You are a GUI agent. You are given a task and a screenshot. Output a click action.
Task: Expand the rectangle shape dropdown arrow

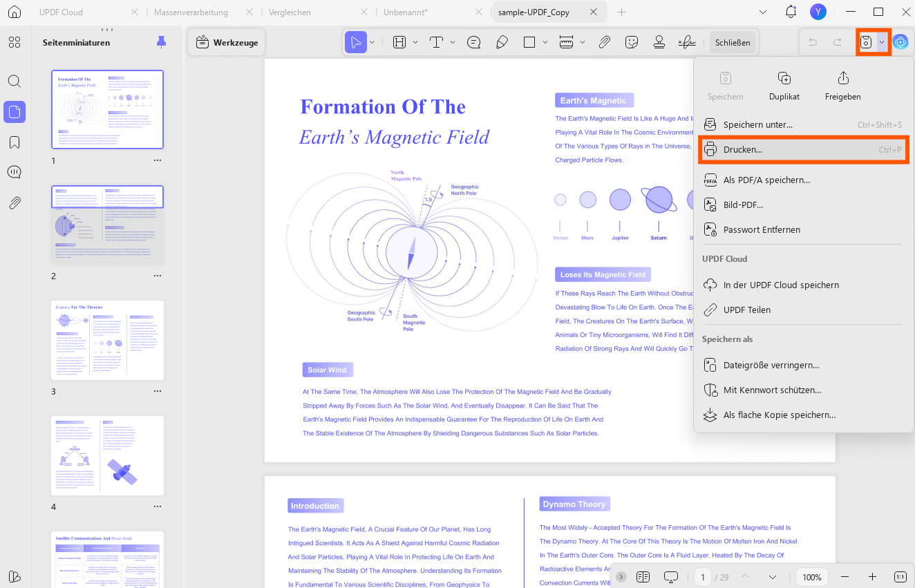(545, 42)
